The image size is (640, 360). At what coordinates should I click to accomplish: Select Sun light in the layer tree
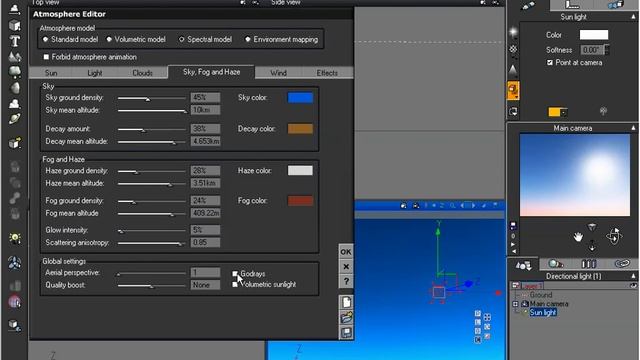click(543, 313)
